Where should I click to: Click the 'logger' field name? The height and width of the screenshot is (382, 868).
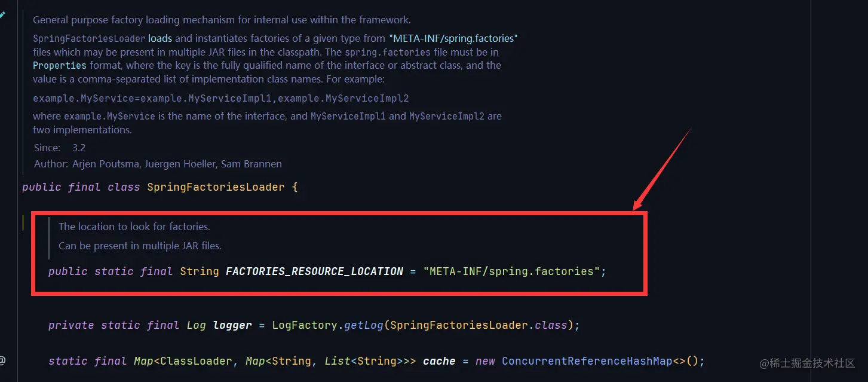click(232, 325)
